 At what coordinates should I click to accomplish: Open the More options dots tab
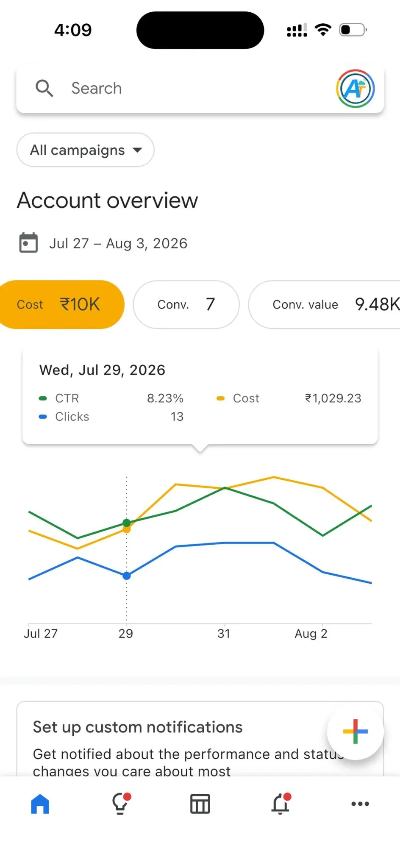[360, 804]
